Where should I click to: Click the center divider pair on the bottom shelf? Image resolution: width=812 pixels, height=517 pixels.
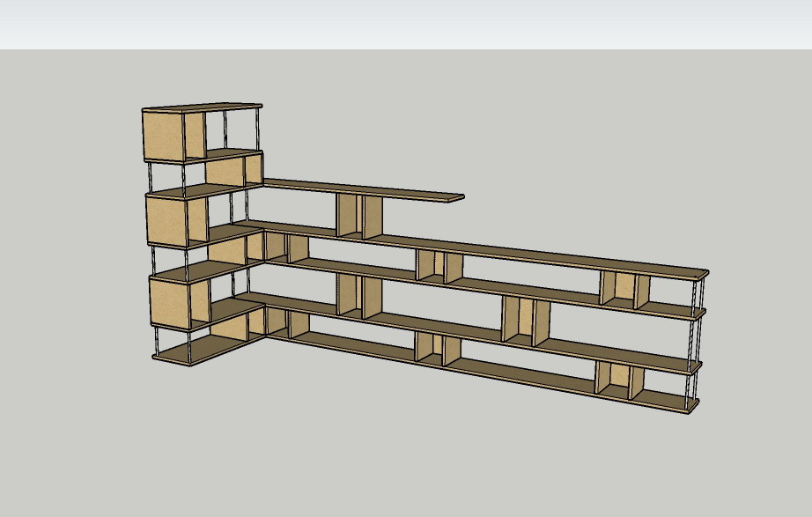pos(438,350)
